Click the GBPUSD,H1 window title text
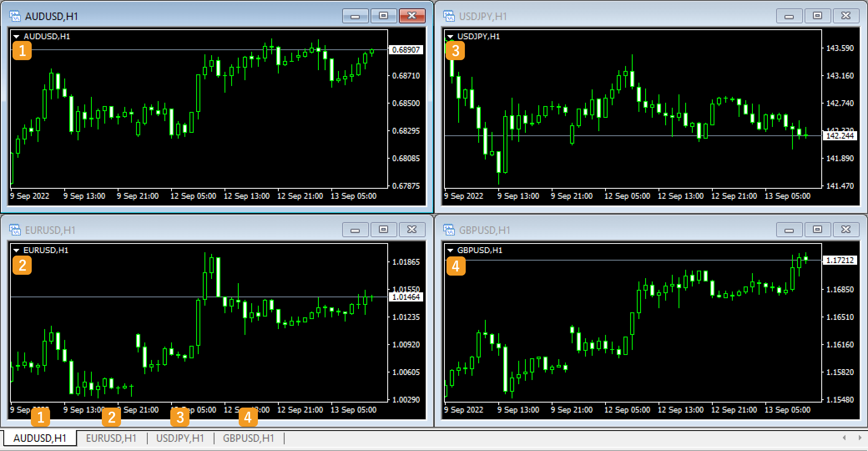The width and height of the screenshot is (868, 451). (484, 230)
